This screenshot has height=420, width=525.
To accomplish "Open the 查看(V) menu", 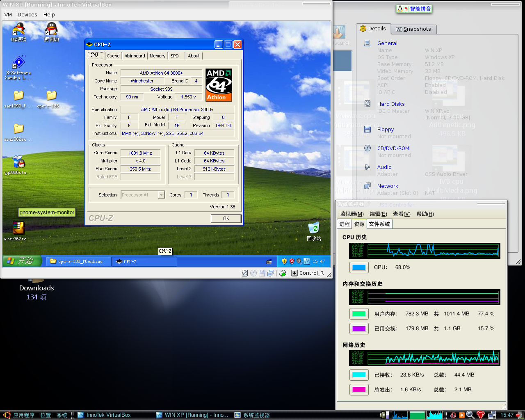I will 402,214.
